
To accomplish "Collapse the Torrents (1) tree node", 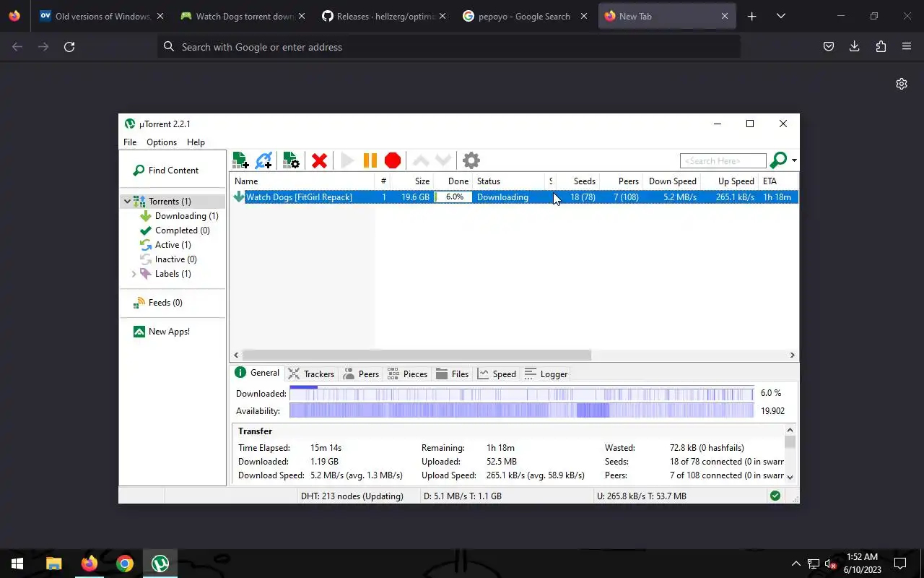I will [127, 202].
